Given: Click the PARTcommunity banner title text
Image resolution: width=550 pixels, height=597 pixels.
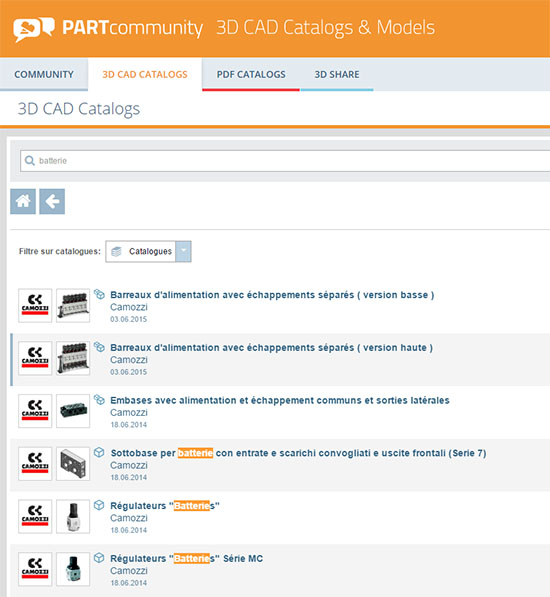Looking at the screenshot, I should [x=132, y=28].
